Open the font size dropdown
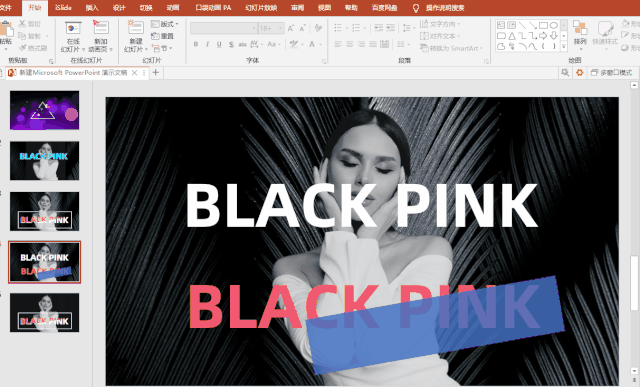Image resolution: width=640 pixels, height=387 pixels. click(x=280, y=28)
